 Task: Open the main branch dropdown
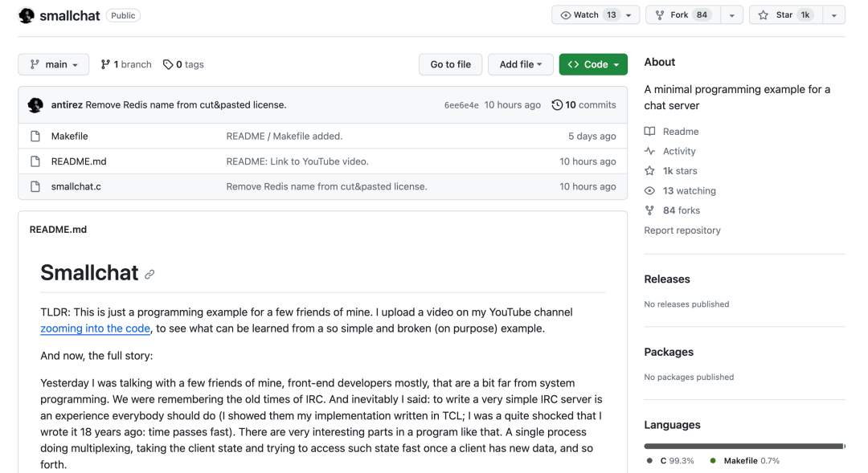click(53, 64)
